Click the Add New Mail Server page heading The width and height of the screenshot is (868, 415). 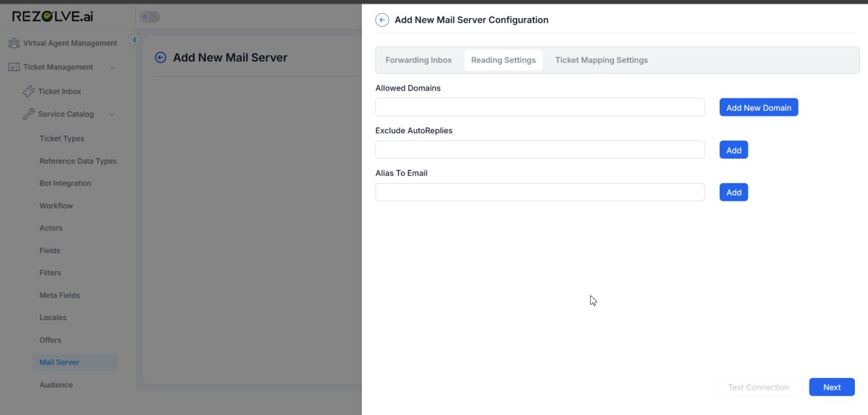[230, 58]
